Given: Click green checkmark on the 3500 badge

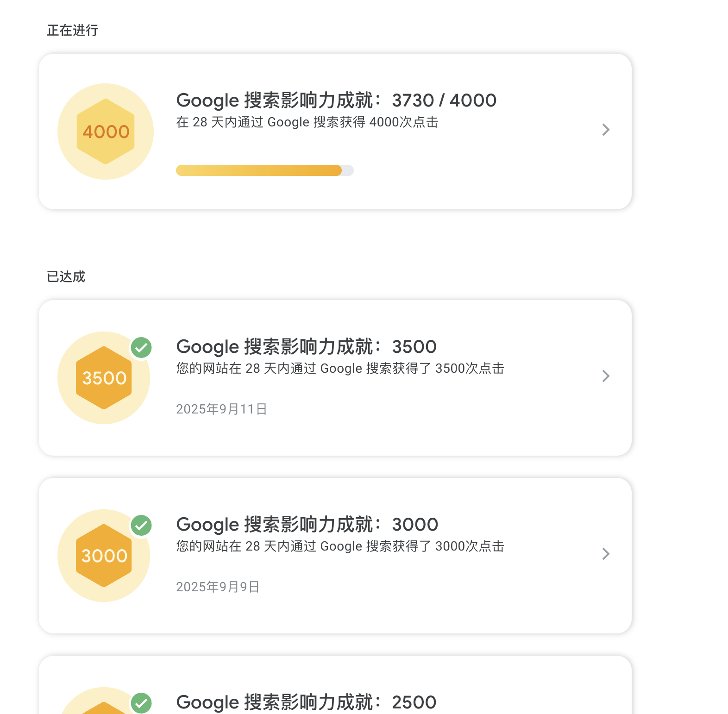Looking at the screenshot, I should click(x=141, y=347).
